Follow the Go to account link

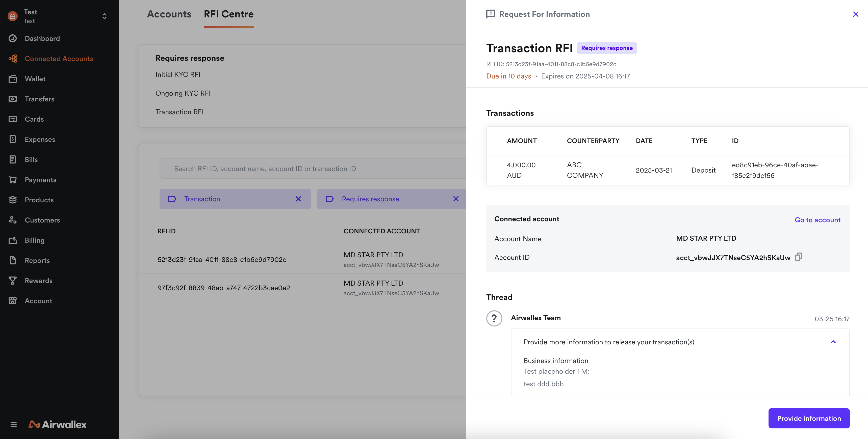coord(818,220)
